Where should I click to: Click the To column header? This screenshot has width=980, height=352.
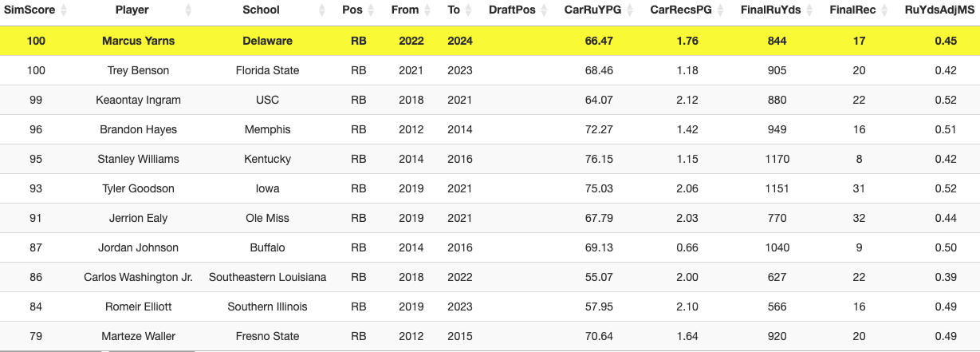454,10
